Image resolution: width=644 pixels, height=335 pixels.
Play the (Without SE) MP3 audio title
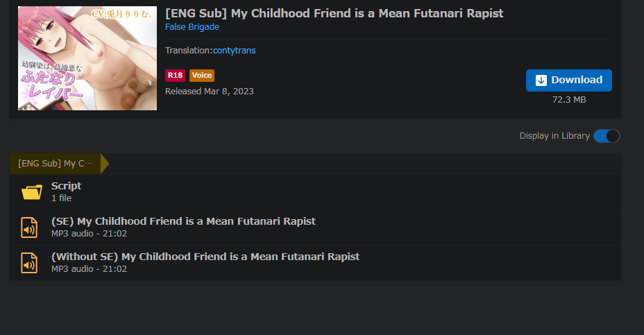(205, 257)
